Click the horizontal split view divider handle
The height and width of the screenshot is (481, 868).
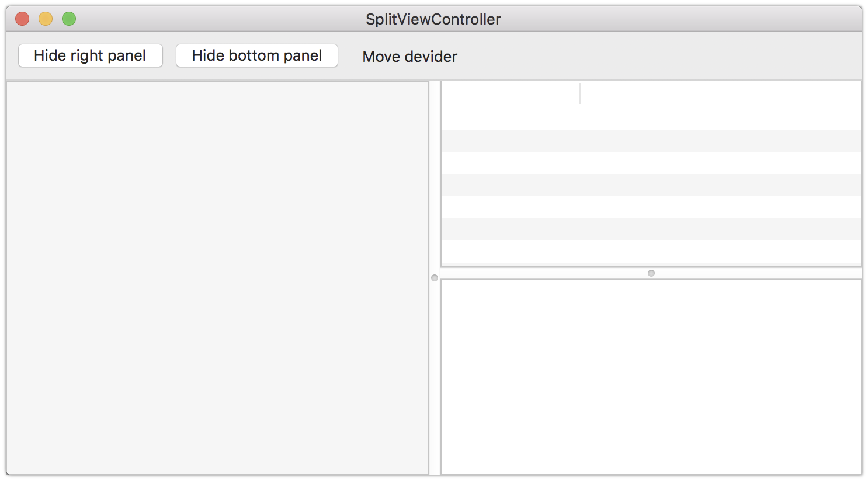651,273
